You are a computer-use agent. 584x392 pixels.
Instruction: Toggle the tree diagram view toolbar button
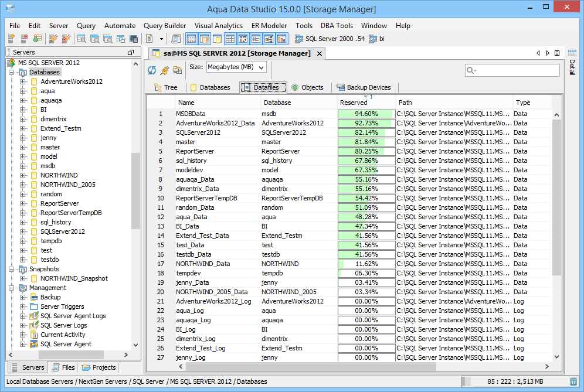269,39
